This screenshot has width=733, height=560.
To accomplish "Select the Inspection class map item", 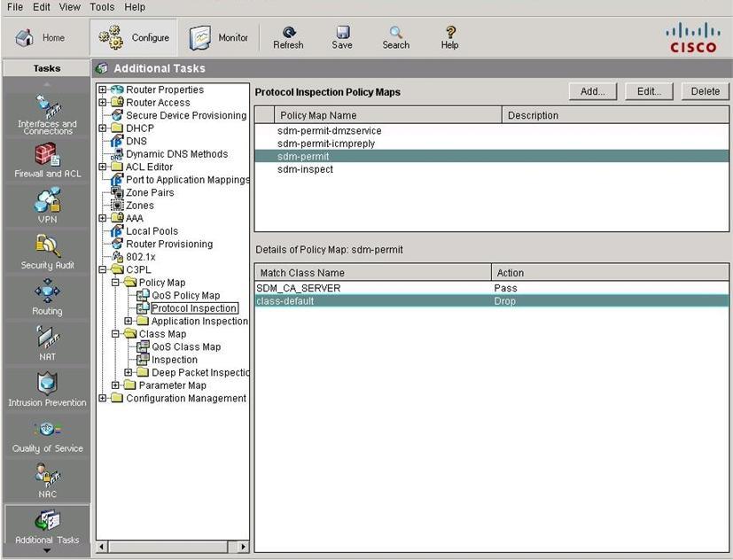I will coord(175,360).
